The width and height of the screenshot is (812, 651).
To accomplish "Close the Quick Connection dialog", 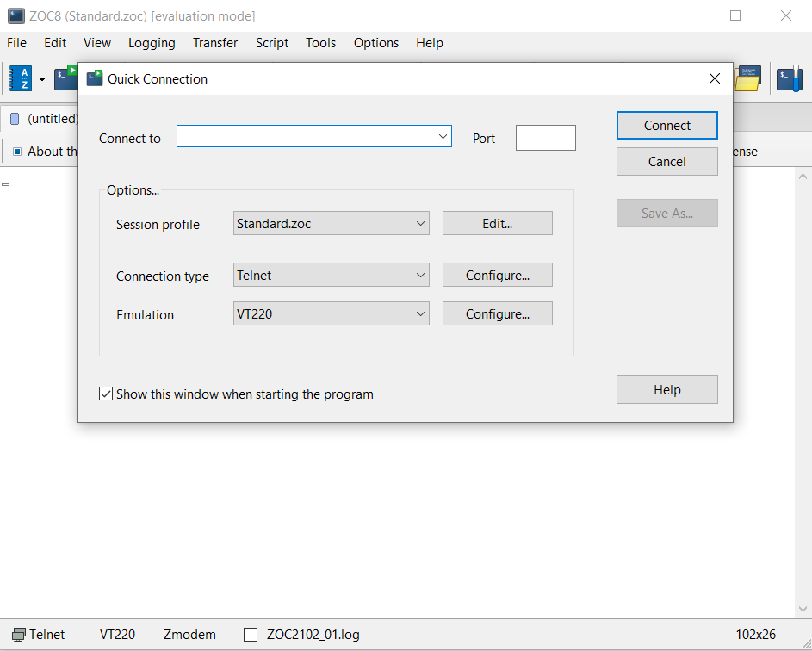I will [x=714, y=78].
